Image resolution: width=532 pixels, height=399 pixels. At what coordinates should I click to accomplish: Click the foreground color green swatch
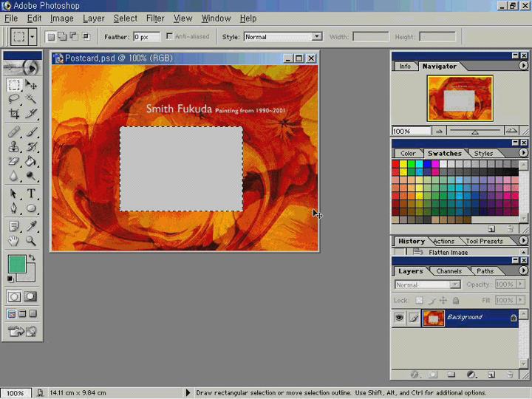17,264
